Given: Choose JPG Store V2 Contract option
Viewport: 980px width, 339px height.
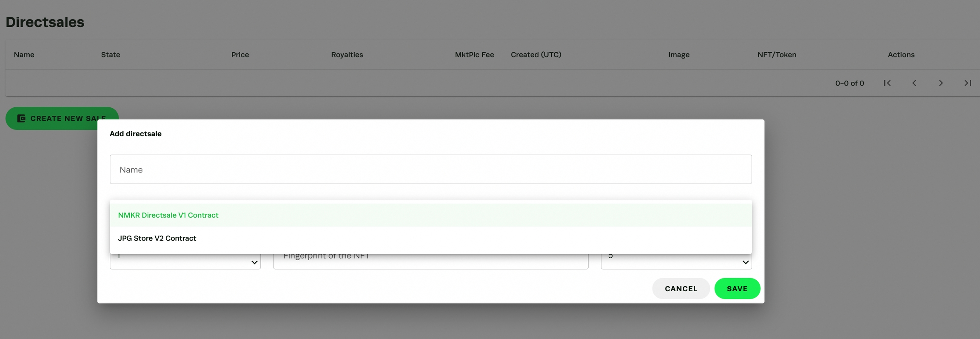Looking at the screenshot, I should (157, 238).
